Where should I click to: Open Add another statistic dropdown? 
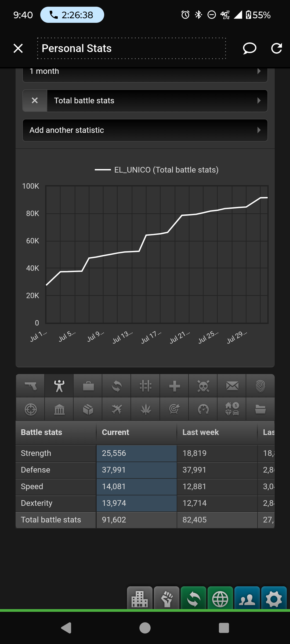pos(145,130)
